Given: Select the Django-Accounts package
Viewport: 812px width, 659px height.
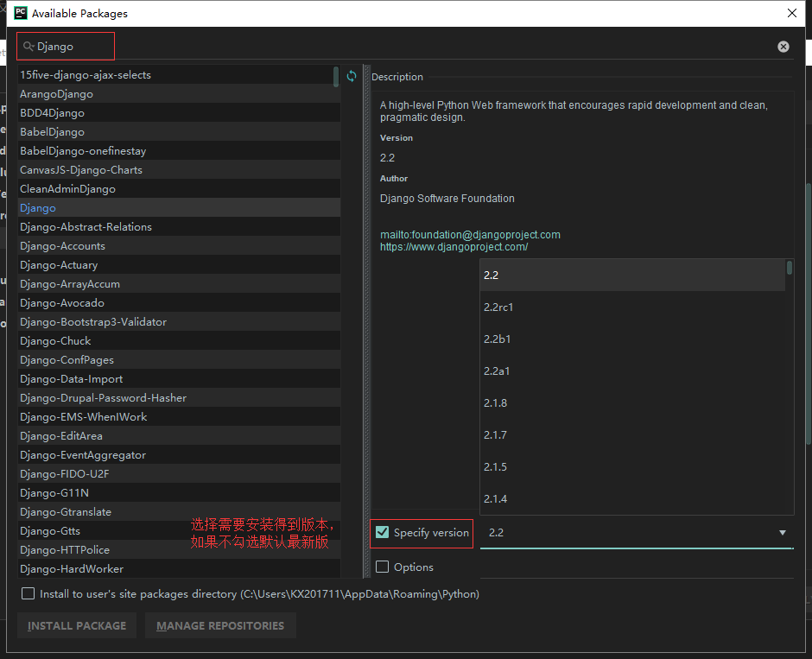Looking at the screenshot, I should point(179,246).
